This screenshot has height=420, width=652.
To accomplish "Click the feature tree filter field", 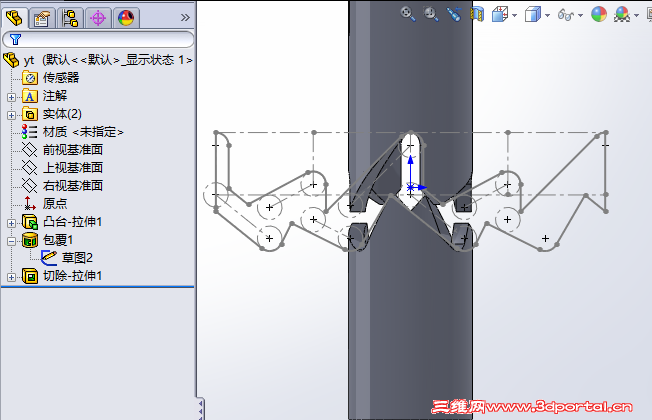I will point(98,40).
